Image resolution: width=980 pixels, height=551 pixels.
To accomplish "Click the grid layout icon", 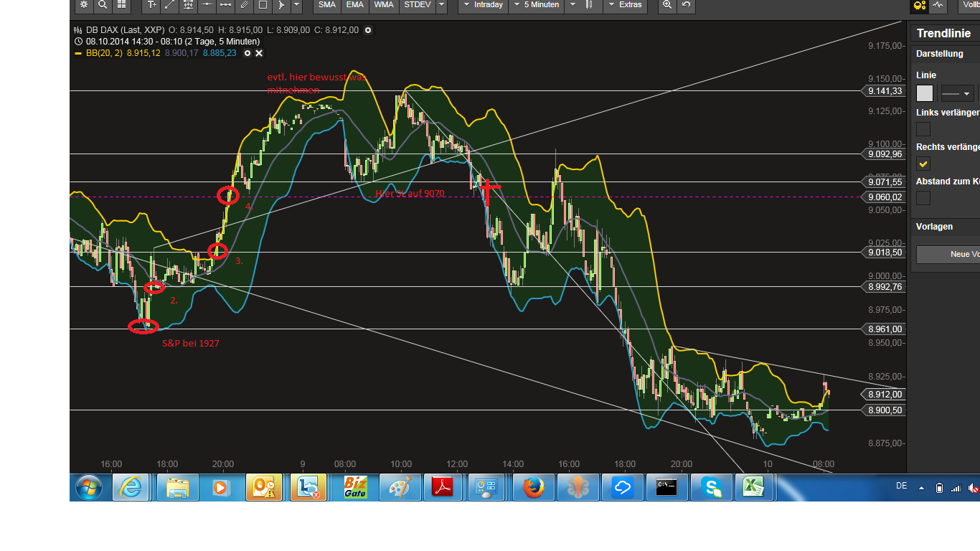I will pyautogui.click(x=121, y=5).
